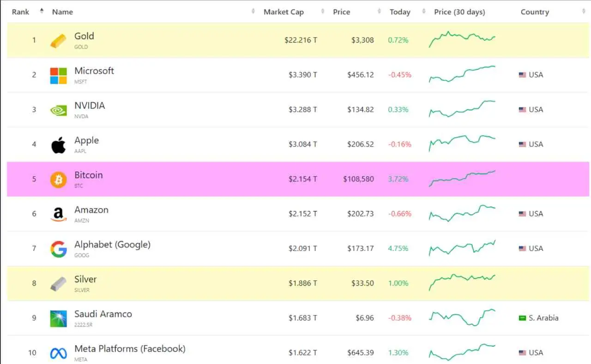
Task: Click the Microsoft logo icon
Action: [58, 76]
